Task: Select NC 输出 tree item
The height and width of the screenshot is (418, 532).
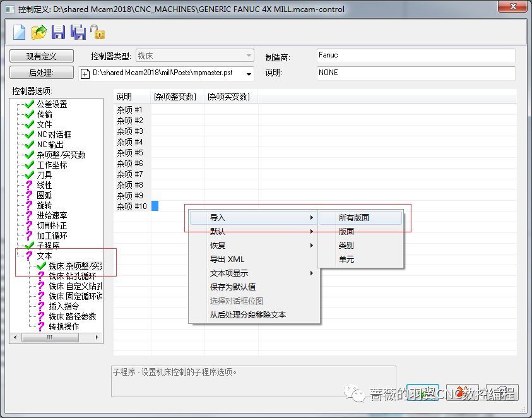Action: (50, 145)
